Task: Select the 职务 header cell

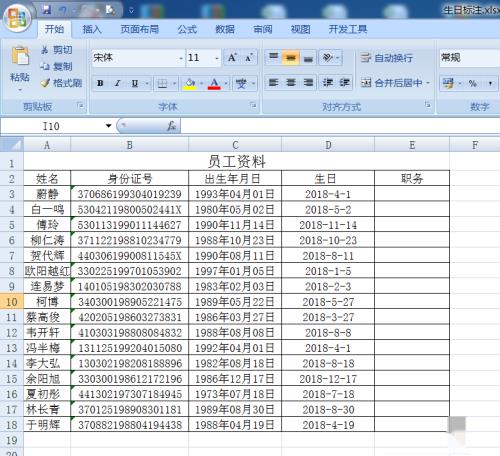Action: [x=412, y=179]
